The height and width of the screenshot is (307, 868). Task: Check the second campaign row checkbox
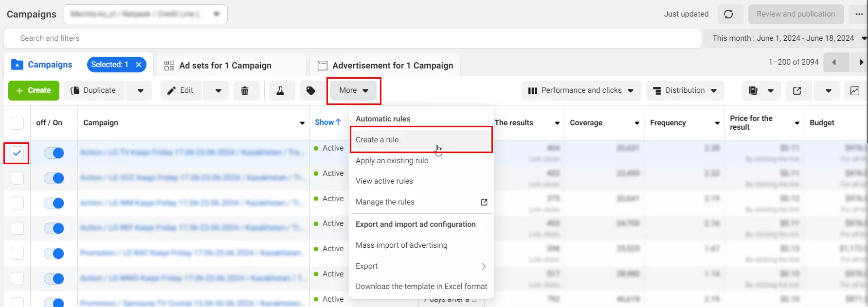point(17,178)
